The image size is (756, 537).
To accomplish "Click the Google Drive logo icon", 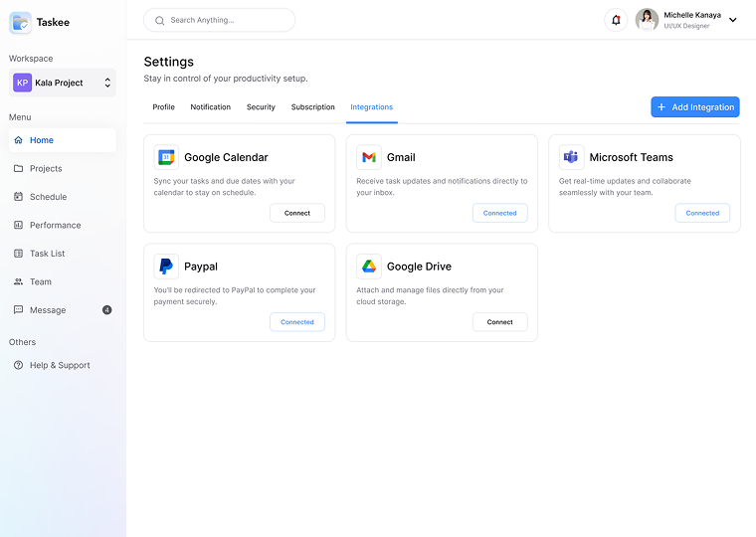I will click(x=369, y=267).
